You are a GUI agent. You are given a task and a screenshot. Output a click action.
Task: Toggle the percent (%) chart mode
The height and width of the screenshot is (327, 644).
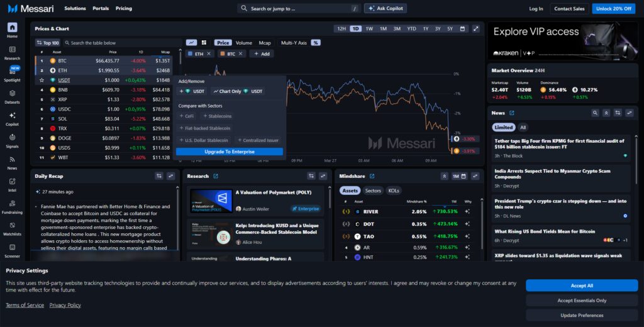point(316,43)
